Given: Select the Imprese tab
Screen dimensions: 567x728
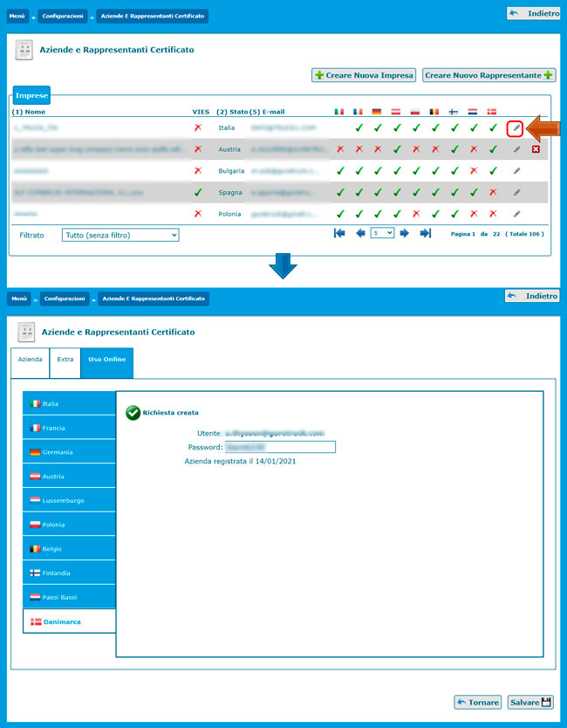Looking at the screenshot, I should [x=31, y=95].
